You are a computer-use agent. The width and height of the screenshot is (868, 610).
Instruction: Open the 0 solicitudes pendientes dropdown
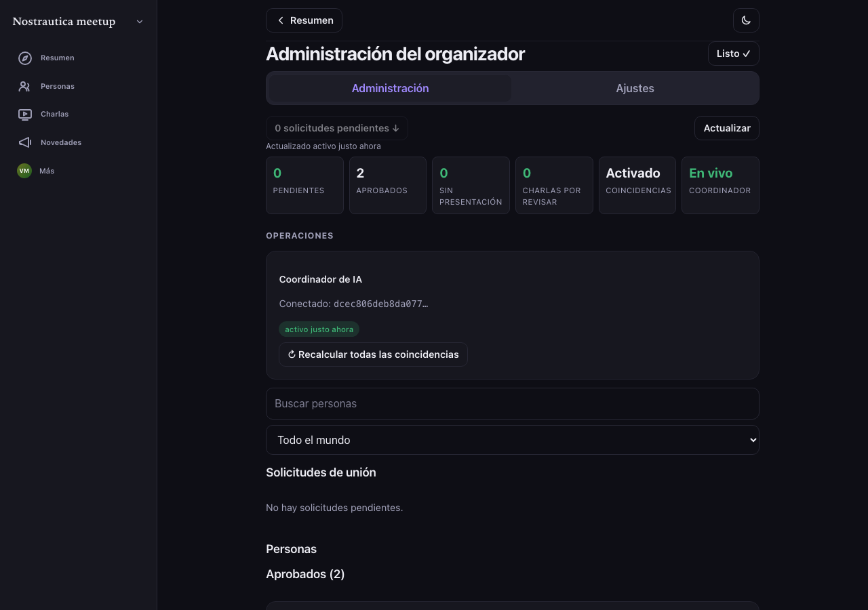(x=337, y=128)
